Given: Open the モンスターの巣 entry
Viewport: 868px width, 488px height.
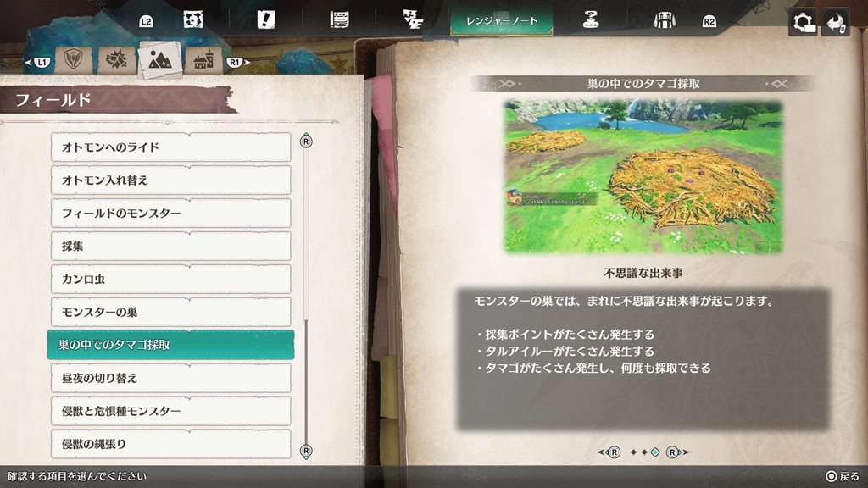Looking at the screenshot, I should click(x=170, y=313).
